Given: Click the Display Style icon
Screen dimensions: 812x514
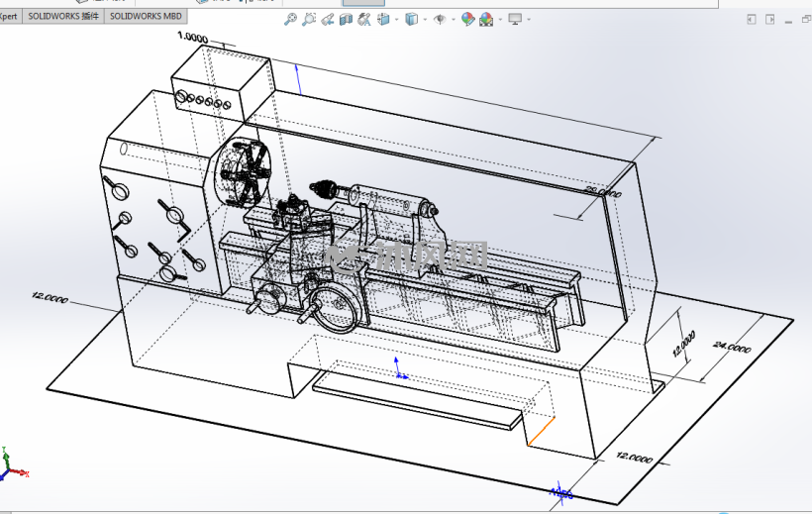Looking at the screenshot, I should point(412,20).
